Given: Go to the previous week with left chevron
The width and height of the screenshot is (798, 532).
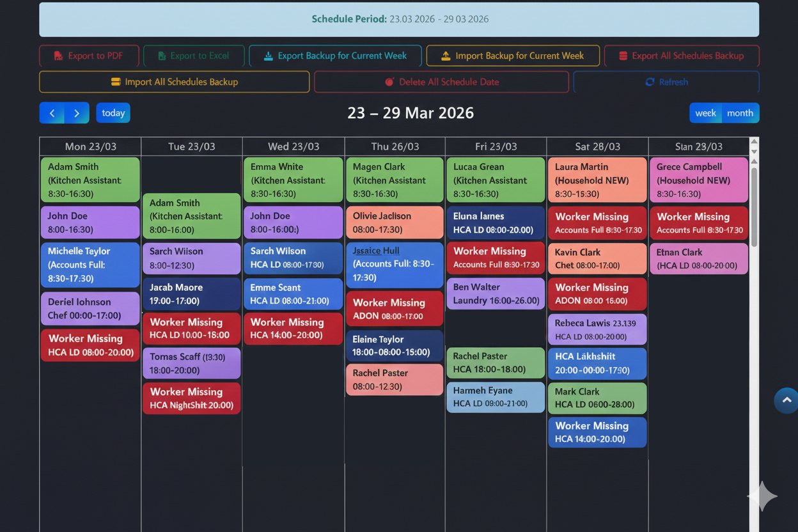Looking at the screenshot, I should [x=52, y=113].
